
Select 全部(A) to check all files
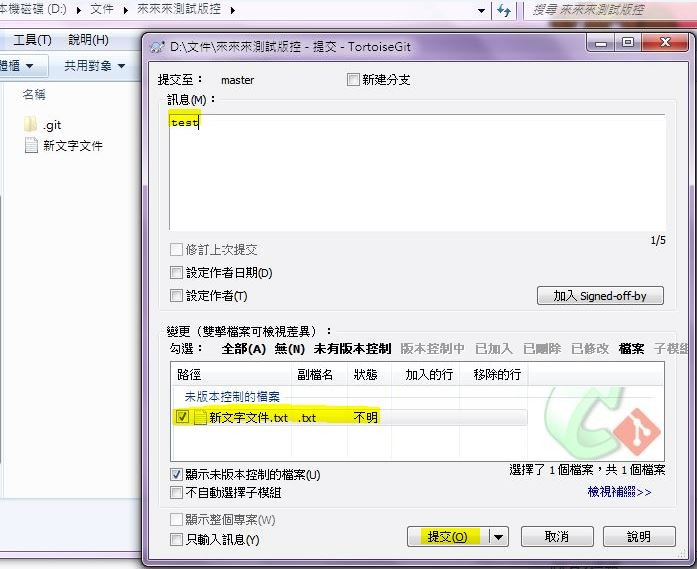[244, 349]
